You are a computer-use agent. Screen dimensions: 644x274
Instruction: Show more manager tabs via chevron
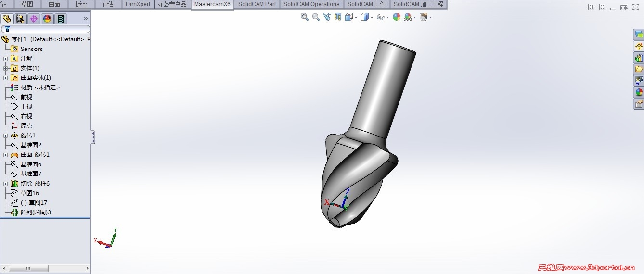point(86,18)
